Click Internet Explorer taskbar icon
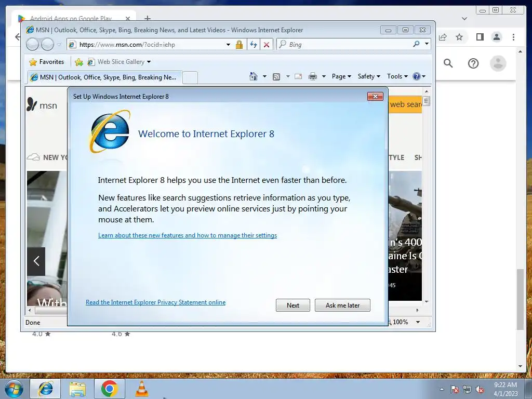The width and height of the screenshot is (532, 399). click(46, 389)
